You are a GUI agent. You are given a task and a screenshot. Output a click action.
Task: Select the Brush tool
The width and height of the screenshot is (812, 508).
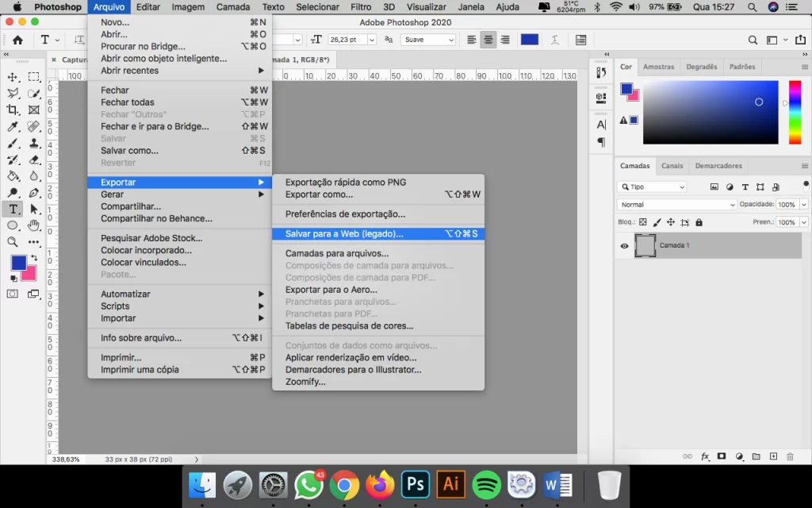coord(13,143)
